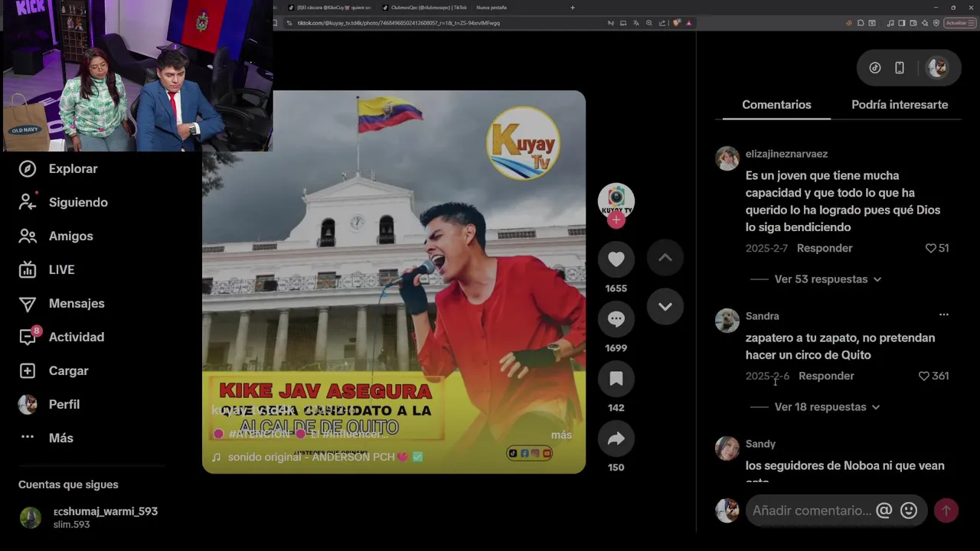Open Kuyay TV profile avatar
The height and width of the screenshot is (551, 980).
click(x=616, y=201)
